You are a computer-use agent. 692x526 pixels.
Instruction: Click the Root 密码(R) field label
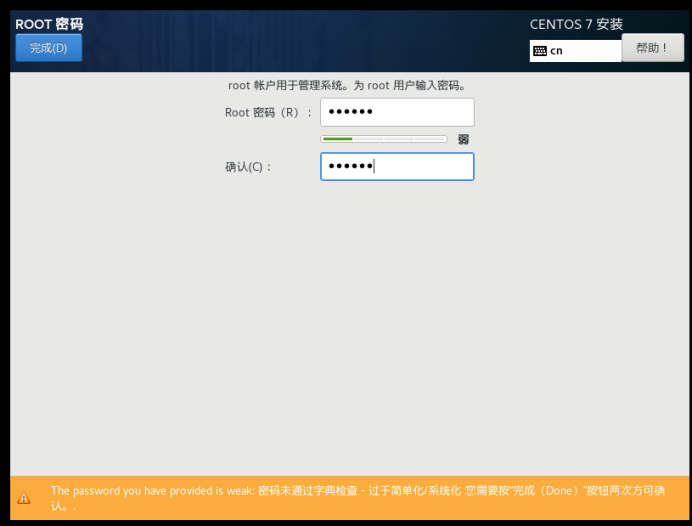pos(268,113)
